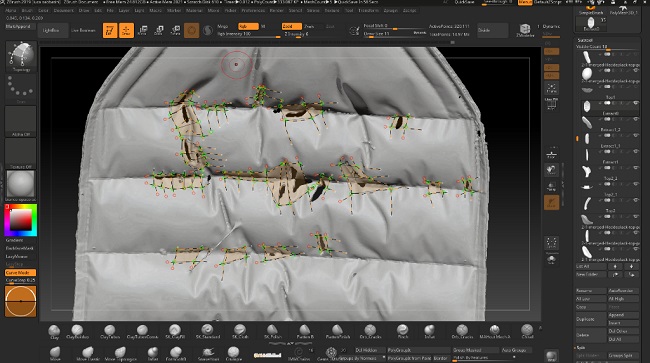Click the Append subtool button
This screenshot has width=650, height=363.
tap(623, 315)
